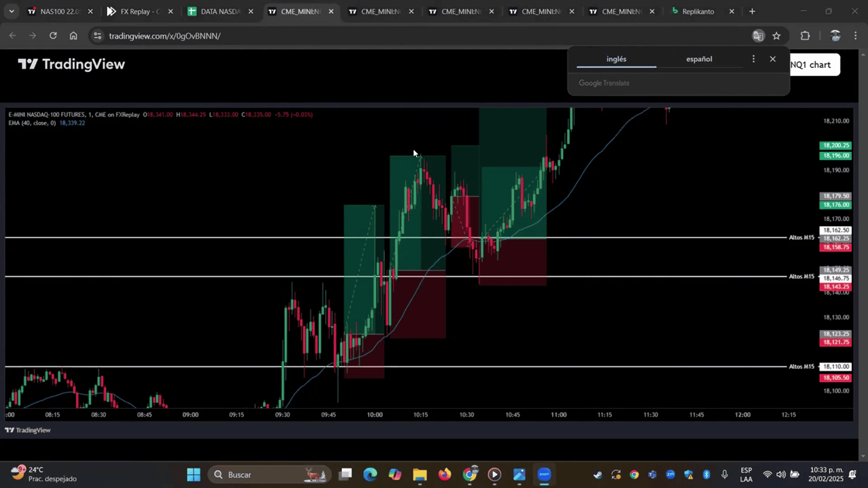Open the translate popup options menu
Image resolution: width=868 pixels, height=488 pixels.
(753, 59)
